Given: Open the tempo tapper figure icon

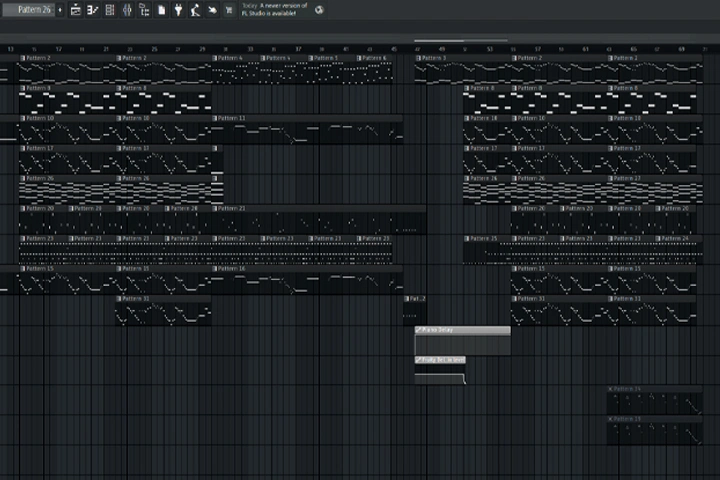Looking at the screenshot, I should coord(195,10).
